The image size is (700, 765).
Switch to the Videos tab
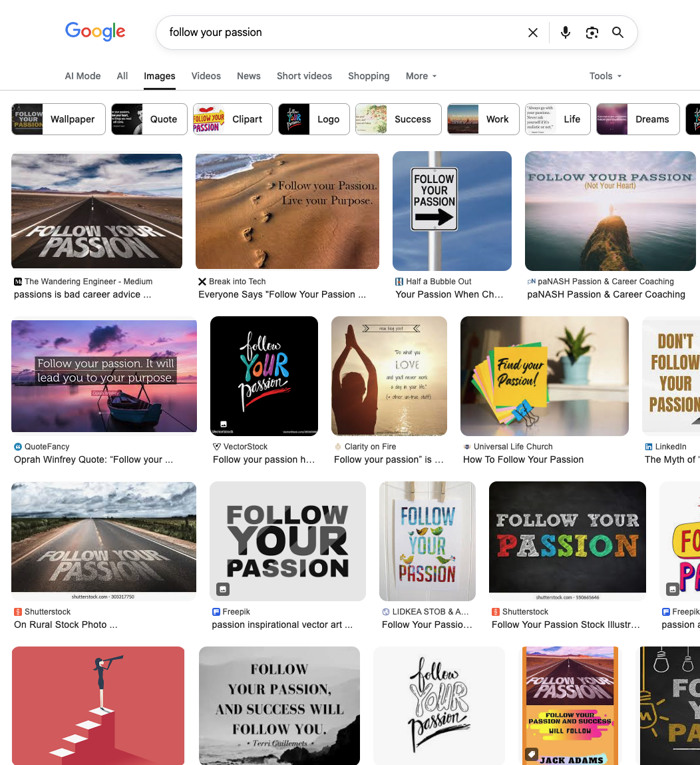(x=206, y=76)
